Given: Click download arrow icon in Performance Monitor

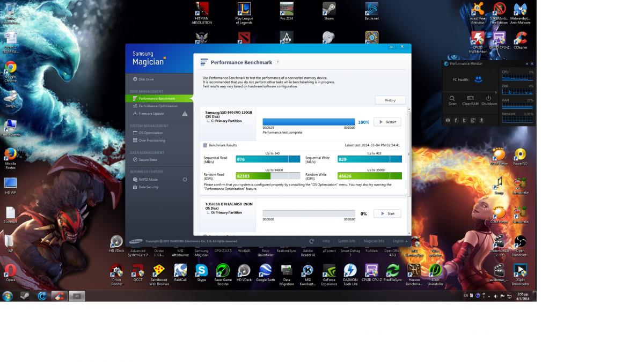Looking at the screenshot, I should click(x=481, y=120).
